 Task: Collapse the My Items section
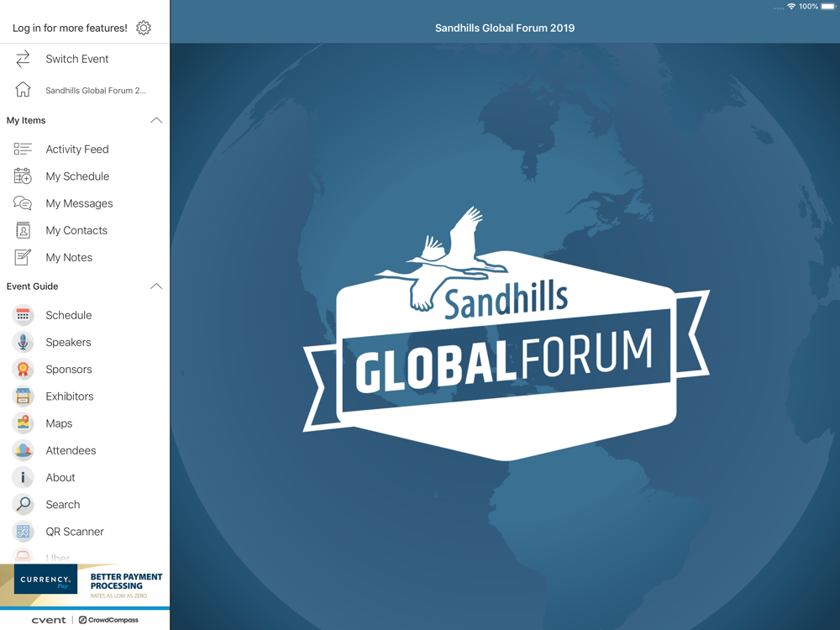click(x=156, y=120)
